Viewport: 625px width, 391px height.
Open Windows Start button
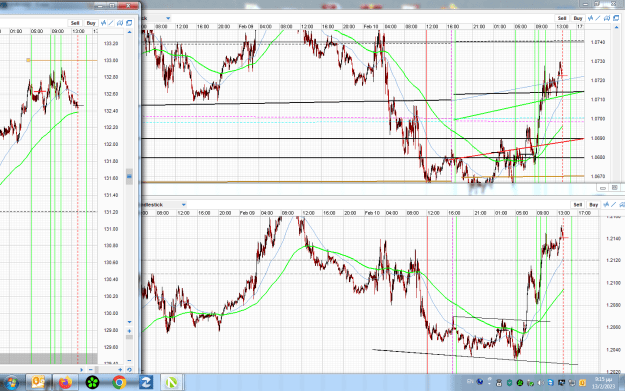(x=11, y=383)
